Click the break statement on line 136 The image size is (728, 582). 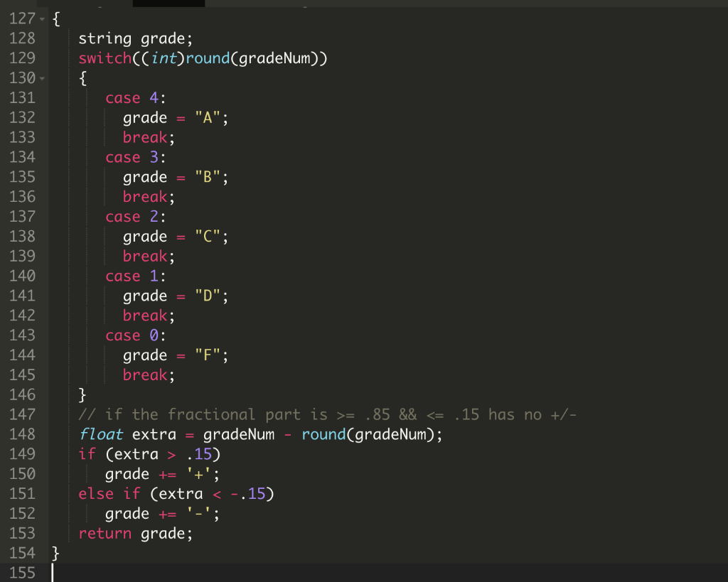tap(144, 196)
